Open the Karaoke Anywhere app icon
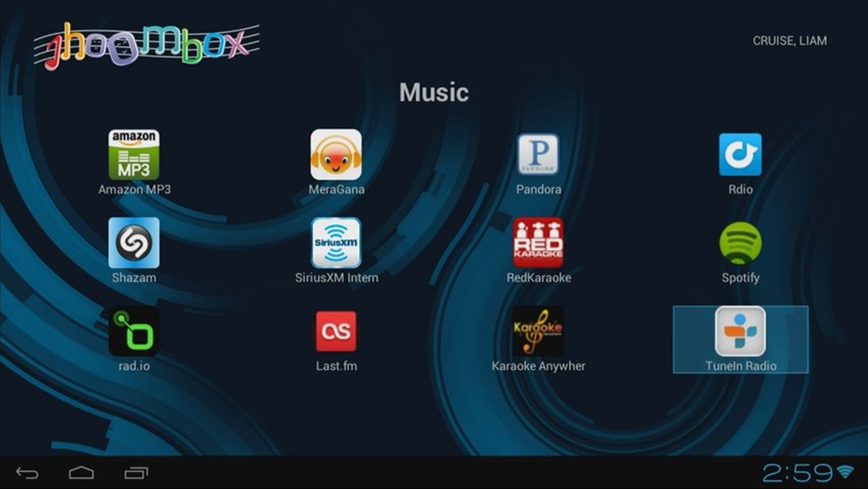Image resolution: width=868 pixels, height=489 pixels. pos(538,331)
